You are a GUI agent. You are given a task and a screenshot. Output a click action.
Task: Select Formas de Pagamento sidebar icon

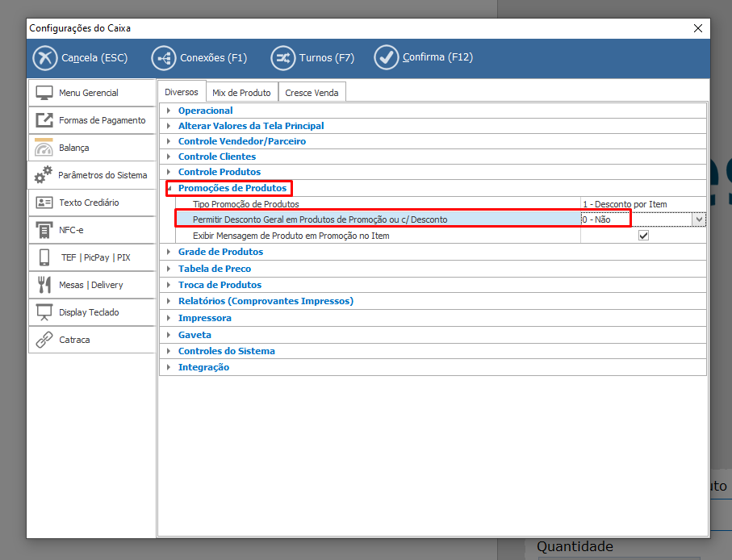(x=44, y=120)
